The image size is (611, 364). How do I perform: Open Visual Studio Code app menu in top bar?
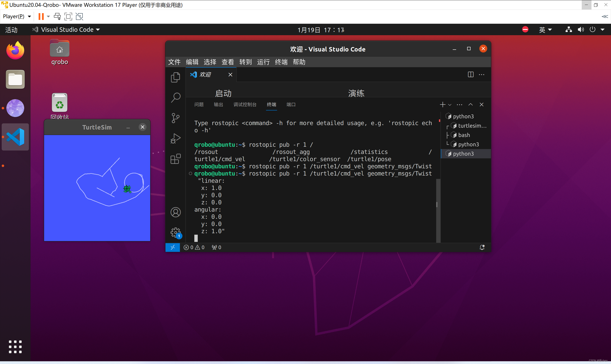66,30
